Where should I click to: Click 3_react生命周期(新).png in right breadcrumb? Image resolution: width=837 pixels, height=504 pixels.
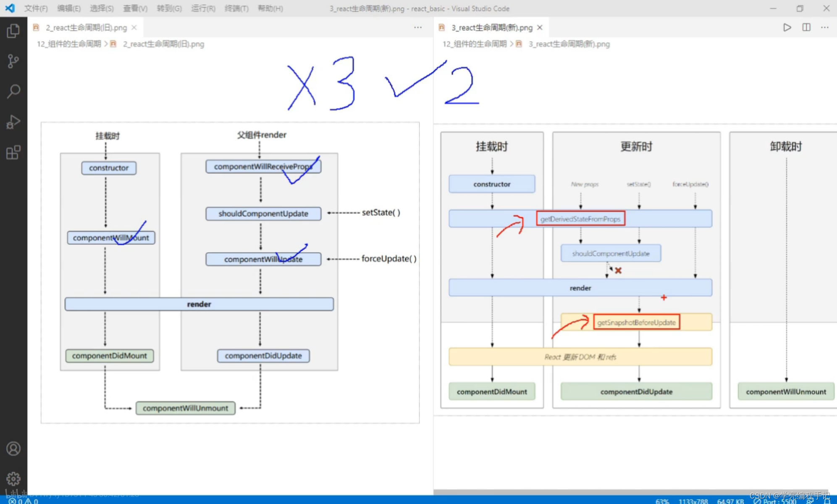pyautogui.click(x=569, y=44)
